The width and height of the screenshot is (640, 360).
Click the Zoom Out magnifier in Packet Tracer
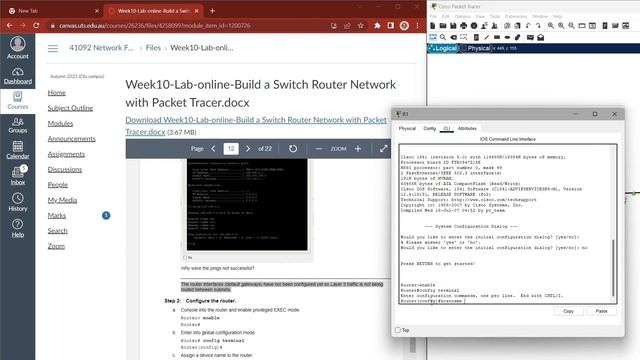point(571,26)
